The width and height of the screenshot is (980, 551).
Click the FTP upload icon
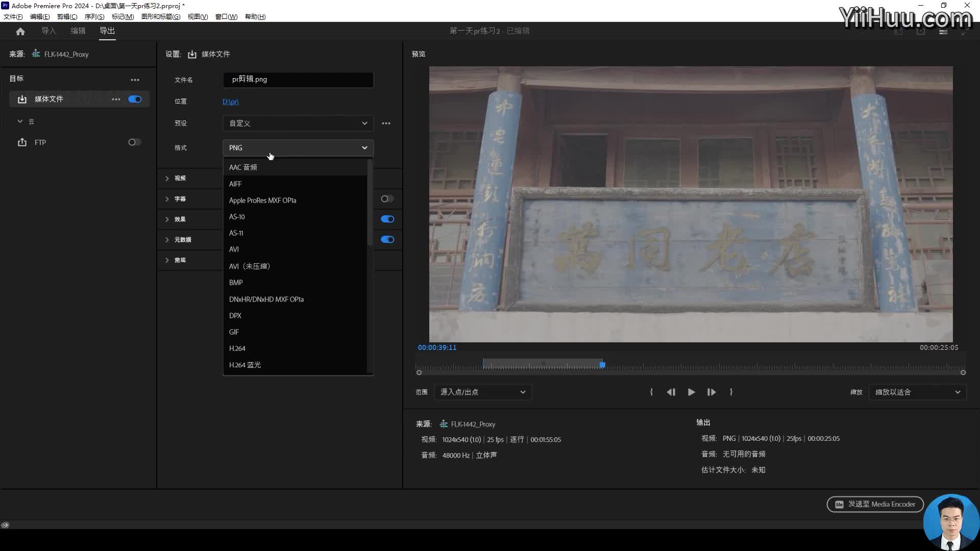(x=22, y=142)
